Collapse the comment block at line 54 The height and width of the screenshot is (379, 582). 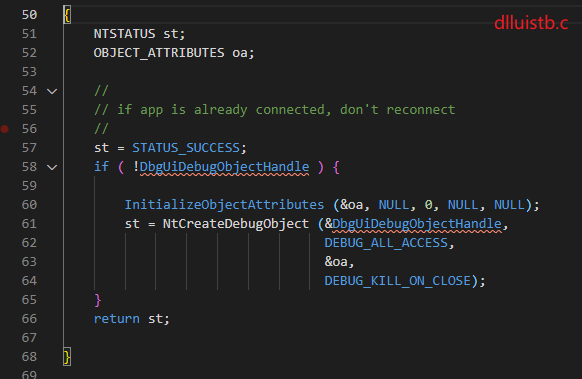coord(52,91)
